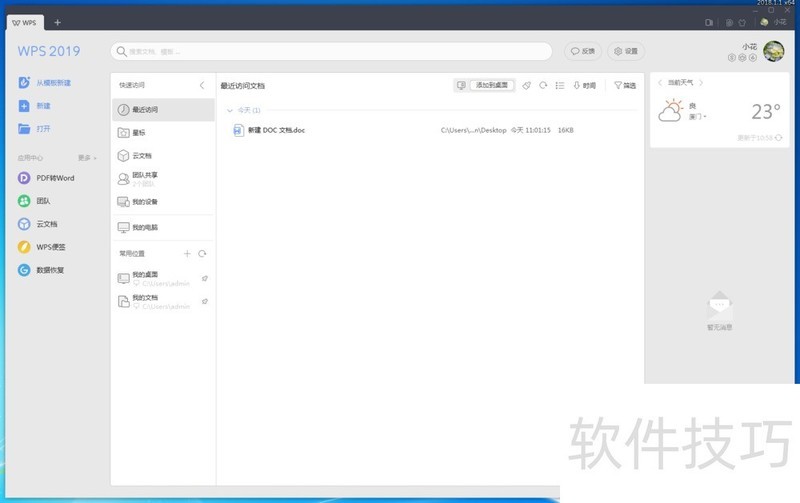Image resolution: width=800 pixels, height=503 pixels.
Task: Create a document from template (从模板新建)
Action: [x=45, y=83]
